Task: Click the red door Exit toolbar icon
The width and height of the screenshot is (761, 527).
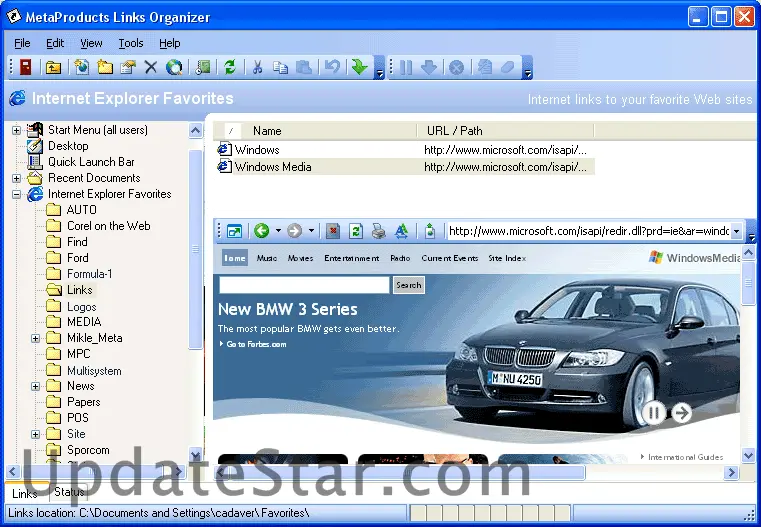Action: pyautogui.click(x=25, y=67)
